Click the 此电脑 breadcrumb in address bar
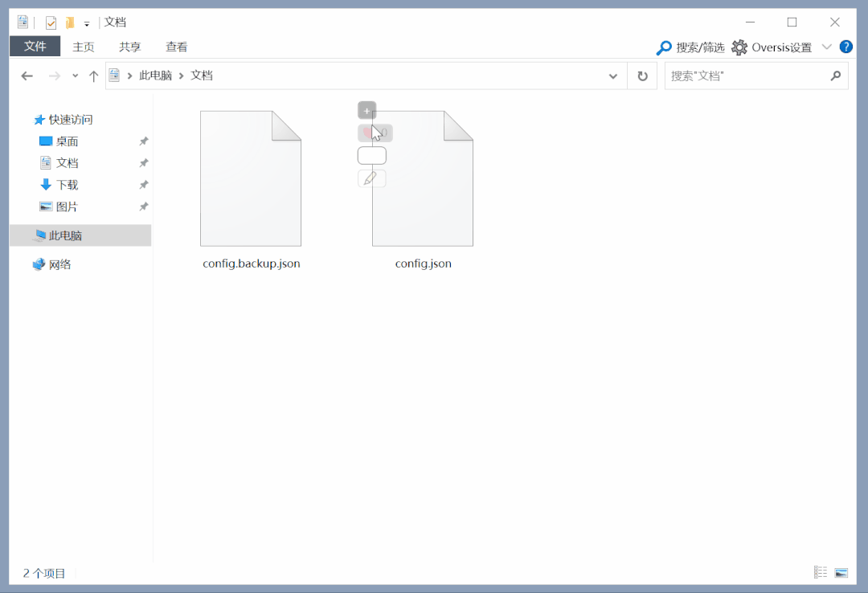 (x=155, y=76)
